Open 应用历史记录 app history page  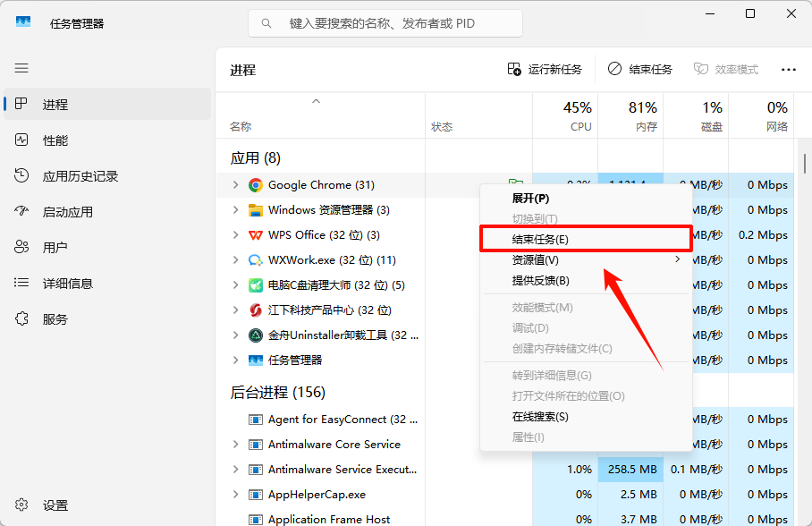click(x=80, y=176)
